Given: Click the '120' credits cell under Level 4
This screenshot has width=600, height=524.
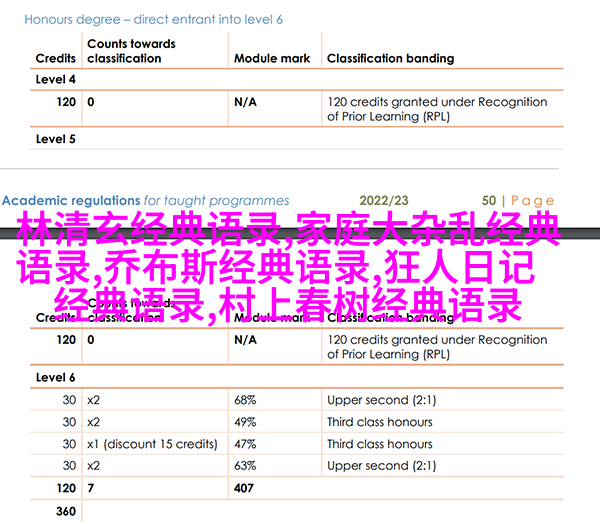Looking at the screenshot, I should [x=66, y=102].
